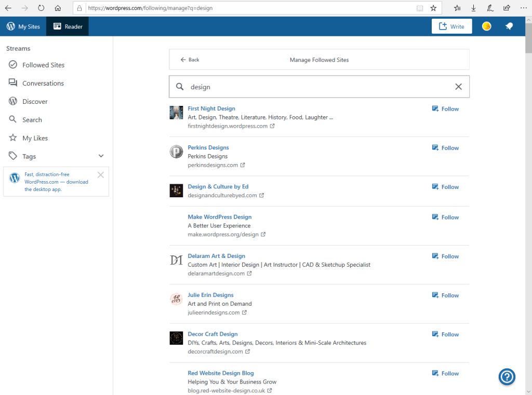Click the user profile avatar icon
Image resolution: width=532 pixels, height=395 pixels.
tap(486, 26)
